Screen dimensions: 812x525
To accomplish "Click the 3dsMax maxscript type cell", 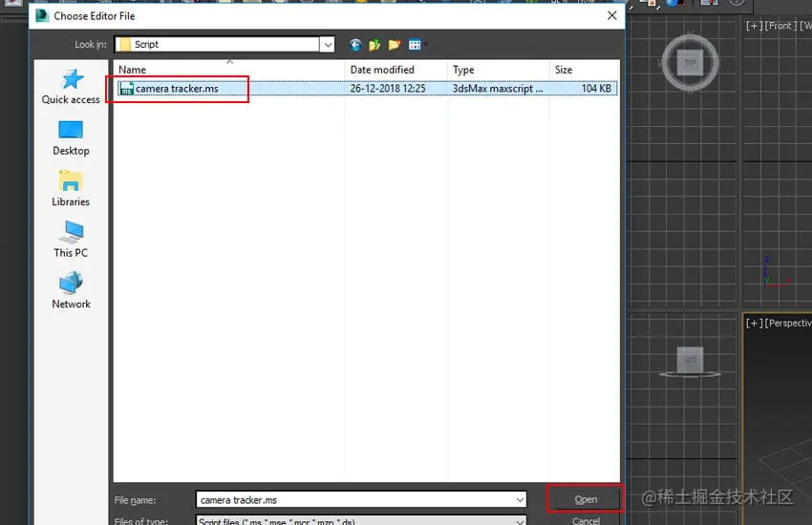I will point(498,89).
